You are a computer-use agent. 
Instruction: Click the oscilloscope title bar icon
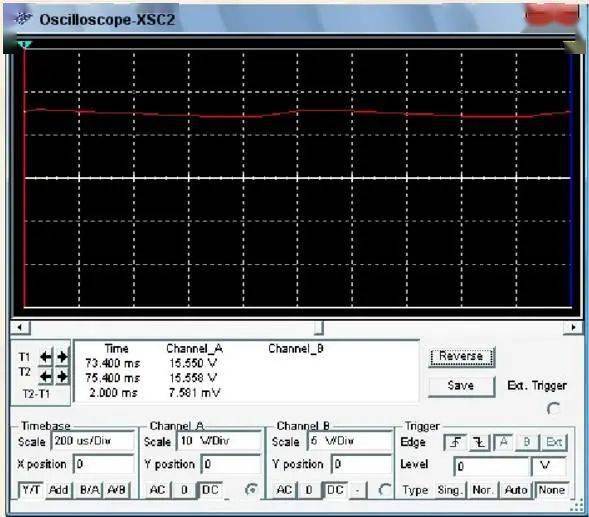tap(23, 19)
